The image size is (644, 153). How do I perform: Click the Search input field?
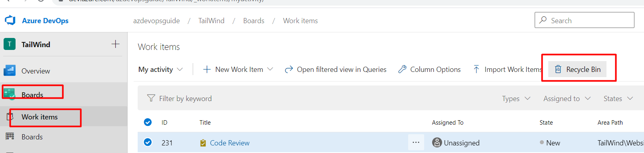(584, 20)
